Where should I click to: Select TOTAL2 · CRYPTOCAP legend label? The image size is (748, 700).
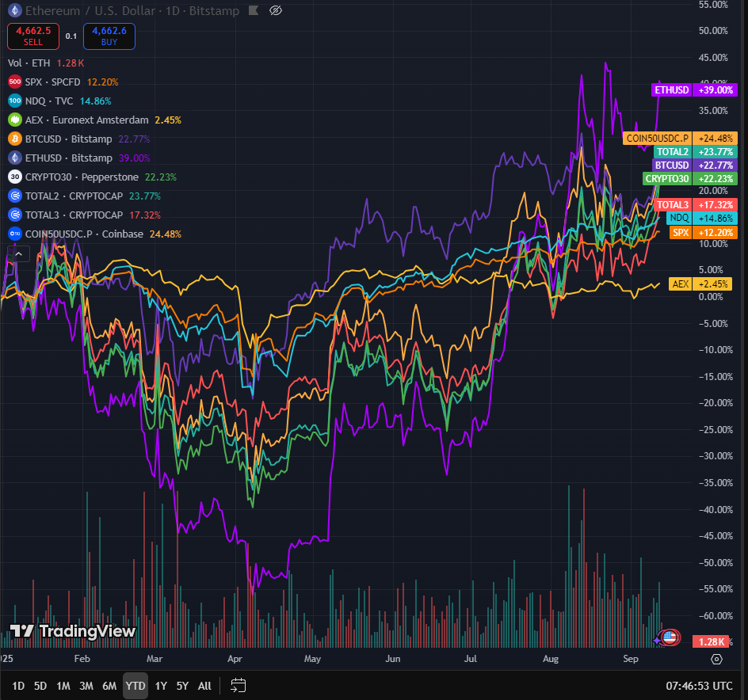(74, 196)
